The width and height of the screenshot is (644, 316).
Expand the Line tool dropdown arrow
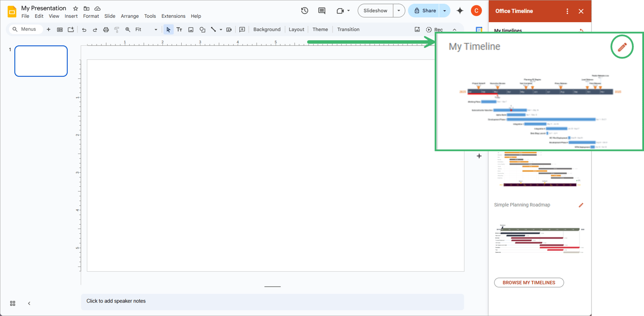[x=221, y=29]
